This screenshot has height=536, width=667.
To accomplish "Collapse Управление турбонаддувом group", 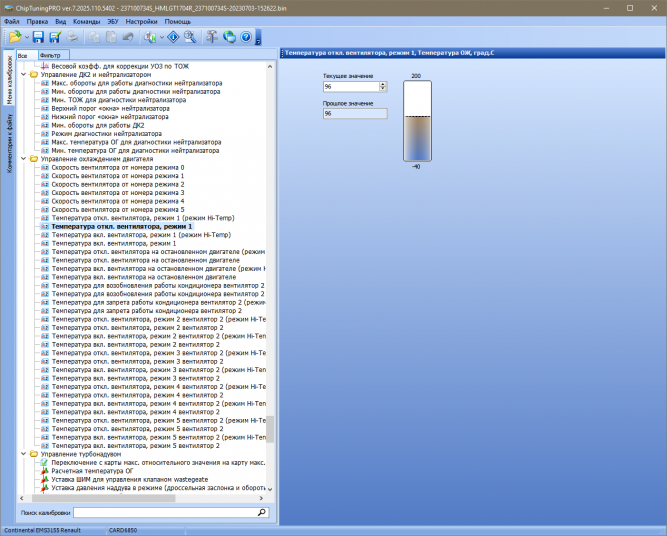I will pos(24,454).
